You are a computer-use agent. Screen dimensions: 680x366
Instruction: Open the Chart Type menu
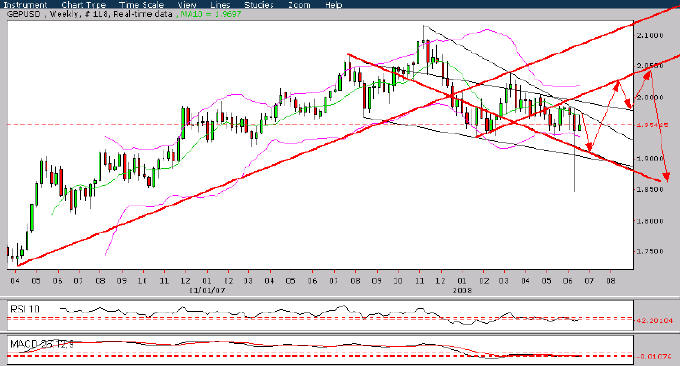(x=84, y=5)
